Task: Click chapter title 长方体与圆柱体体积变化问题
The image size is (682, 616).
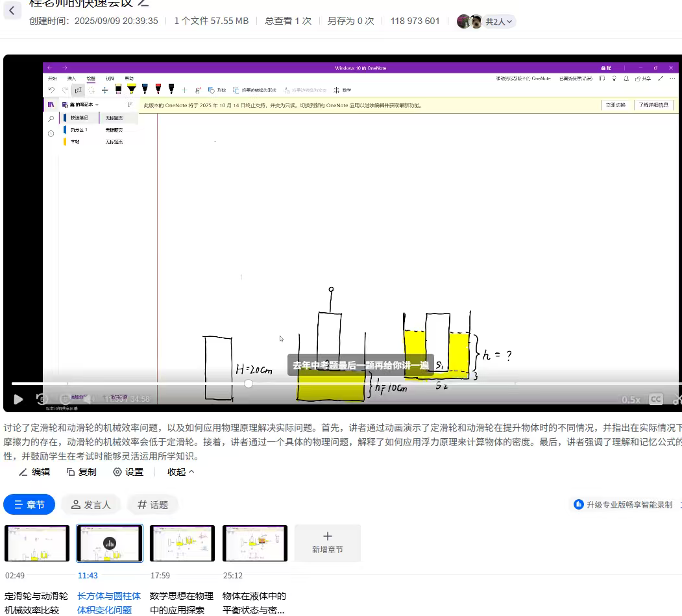Action: click(109, 603)
